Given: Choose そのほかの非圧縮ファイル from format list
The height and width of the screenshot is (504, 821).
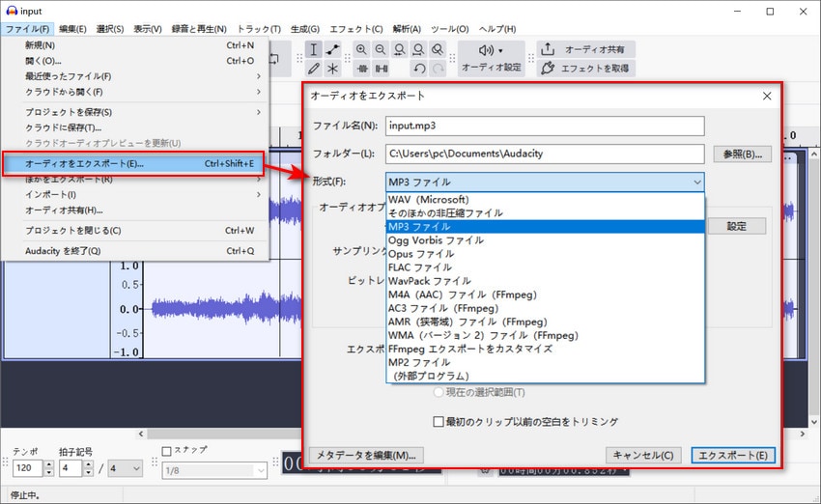Looking at the screenshot, I should 545,213.
